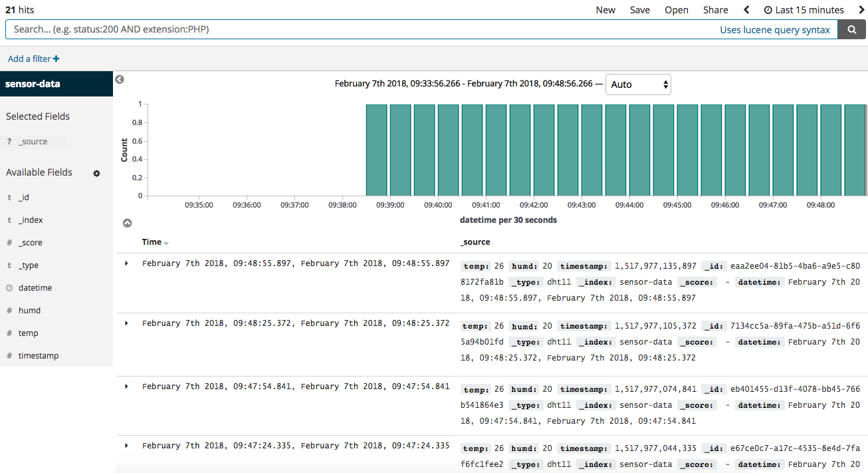This screenshot has height=473, width=868.
Task: Click the Time column header
Action: pyautogui.click(x=152, y=242)
